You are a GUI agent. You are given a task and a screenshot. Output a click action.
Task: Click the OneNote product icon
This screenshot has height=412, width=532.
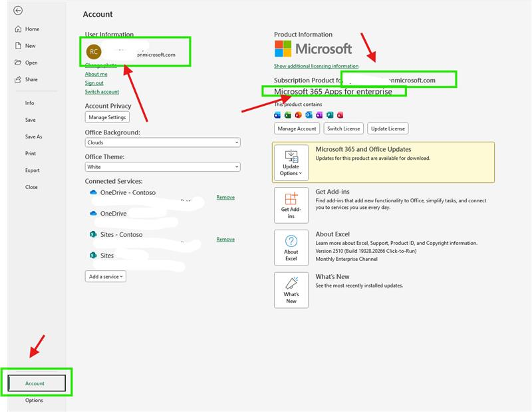coord(319,115)
